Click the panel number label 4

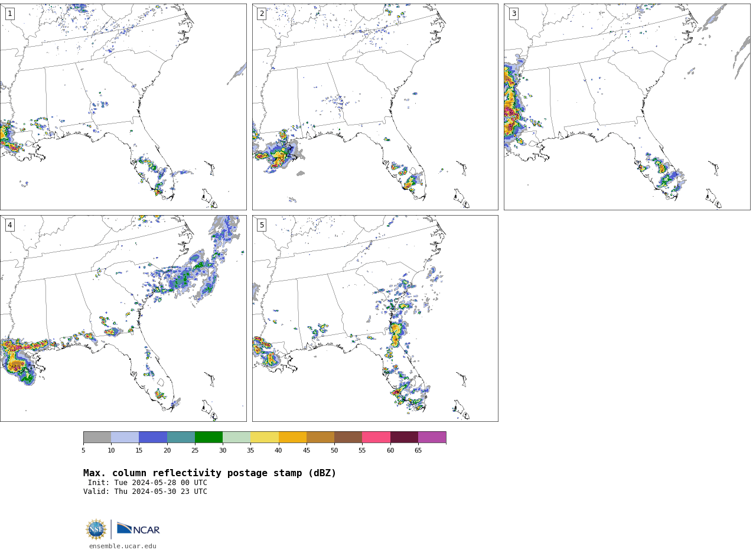[9, 225]
